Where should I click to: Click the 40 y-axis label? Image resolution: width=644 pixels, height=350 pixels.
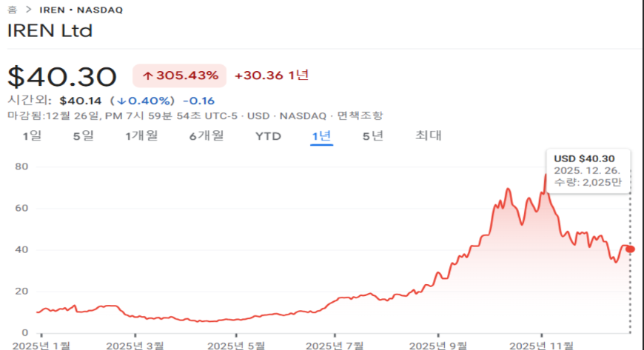click(21, 249)
